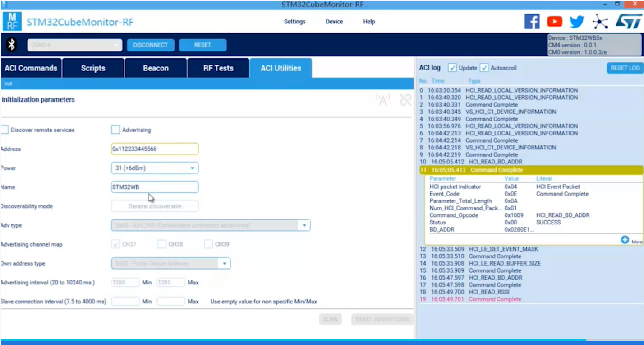This screenshot has width=644, height=345.
Task: Click the Slave connection interval Max field
Action: [171, 301]
